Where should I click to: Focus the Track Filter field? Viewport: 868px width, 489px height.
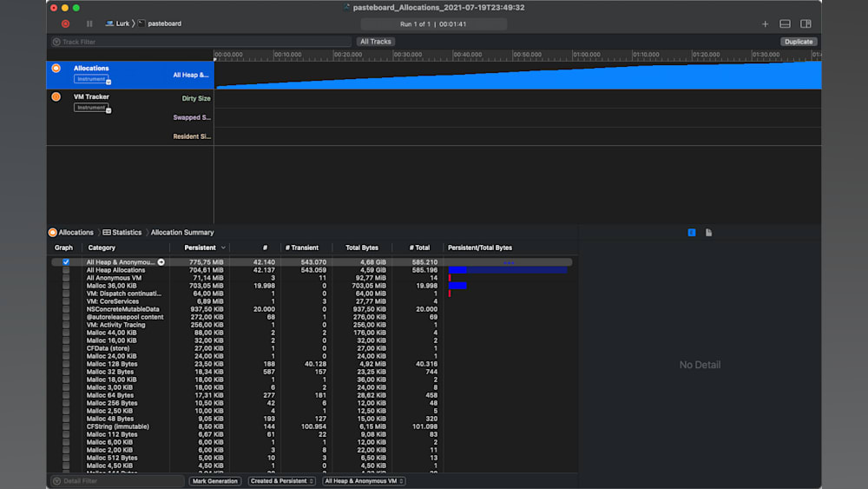coord(201,42)
